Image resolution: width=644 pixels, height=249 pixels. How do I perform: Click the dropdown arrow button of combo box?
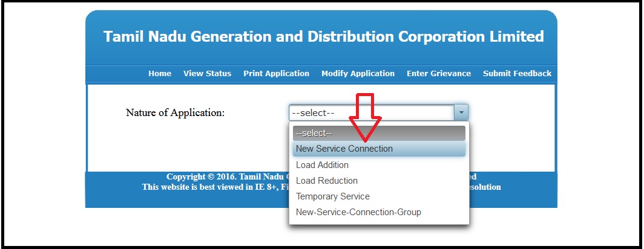pos(461,112)
